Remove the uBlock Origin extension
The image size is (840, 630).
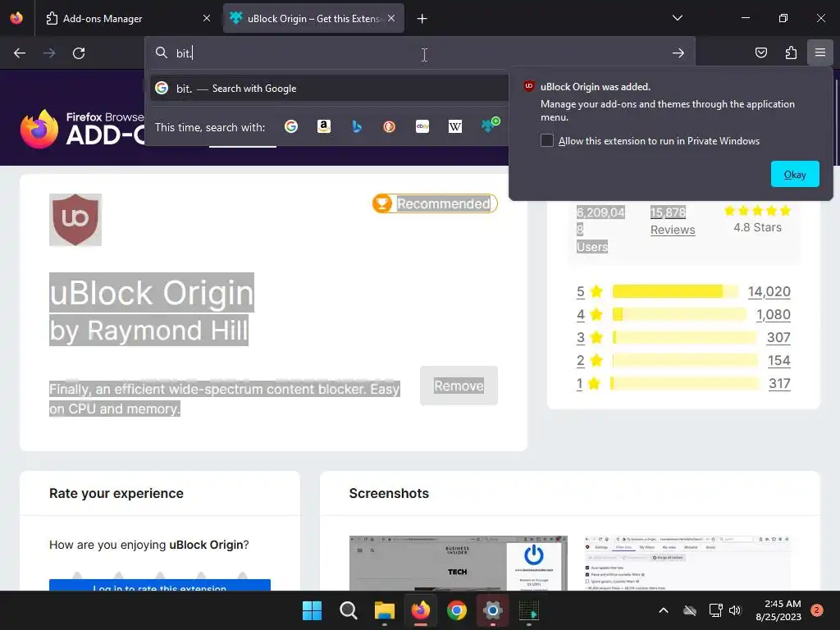tap(459, 386)
